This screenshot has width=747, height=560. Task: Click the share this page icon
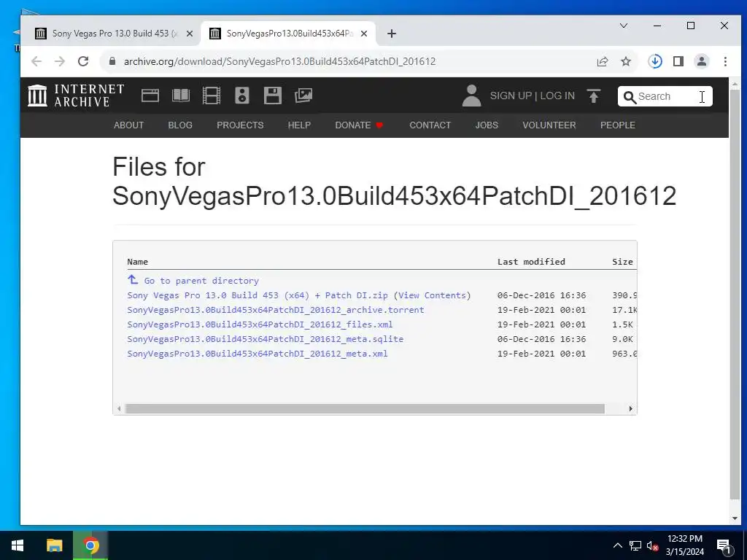tap(603, 61)
